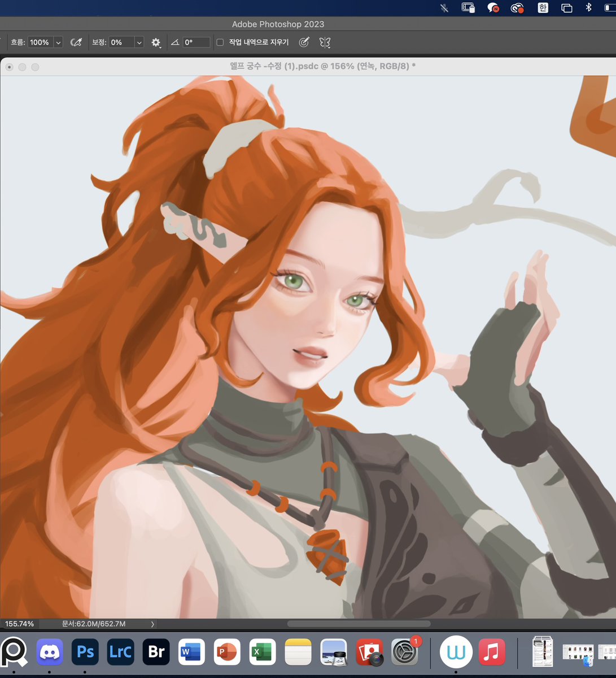This screenshot has width=616, height=678.
Task: Switch Korean input source menu icon
Action: pos(542,8)
